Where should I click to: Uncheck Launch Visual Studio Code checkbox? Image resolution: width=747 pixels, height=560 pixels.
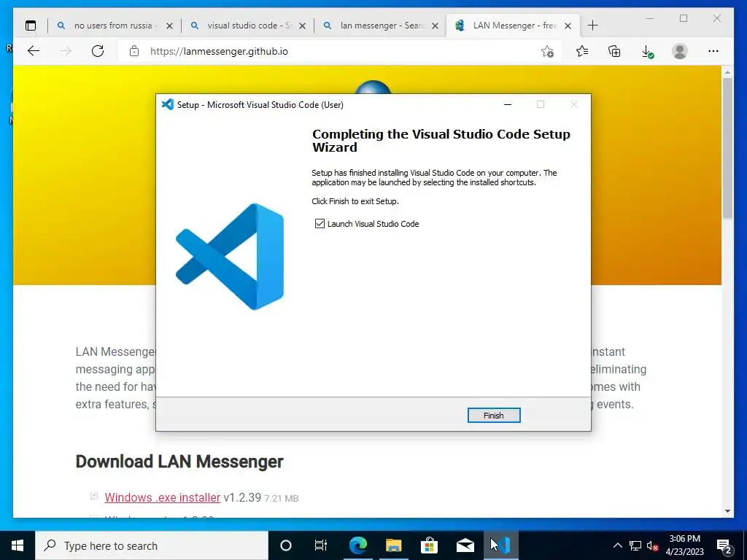(x=320, y=224)
